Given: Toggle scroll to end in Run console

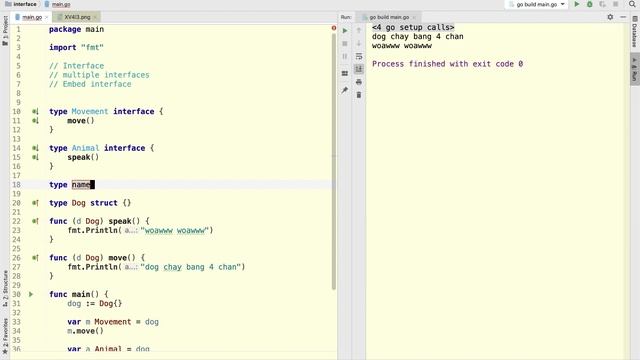Looking at the screenshot, I should point(359,69).
